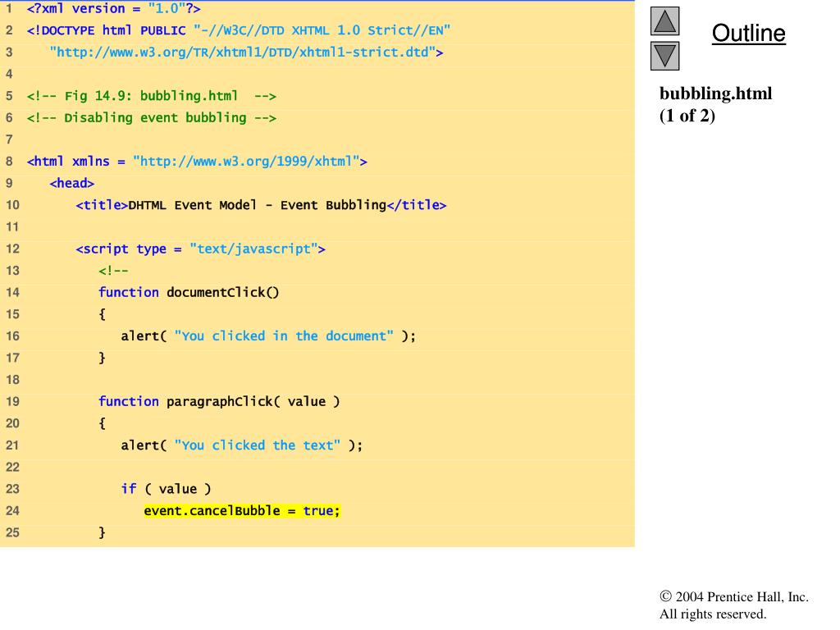The width and height of the screenshot is (840, 630).
Task: Click the script type text/javascript tag
Action: coord(201,249)
